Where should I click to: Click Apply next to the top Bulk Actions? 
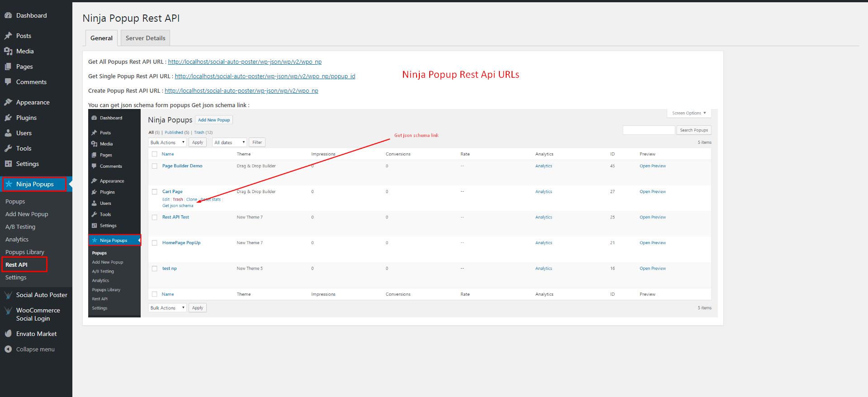(x=198, y=142)
